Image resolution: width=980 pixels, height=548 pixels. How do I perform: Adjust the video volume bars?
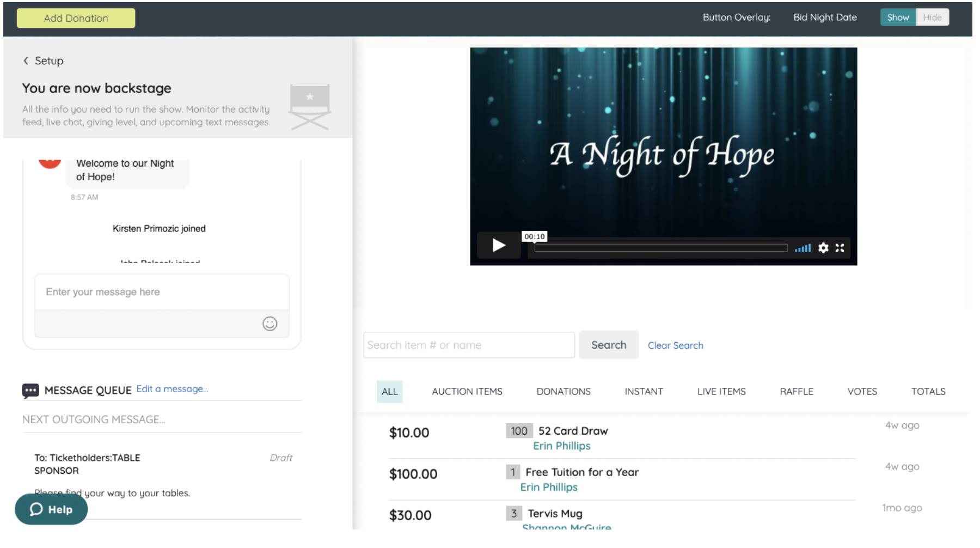click(x=803, y=248)
